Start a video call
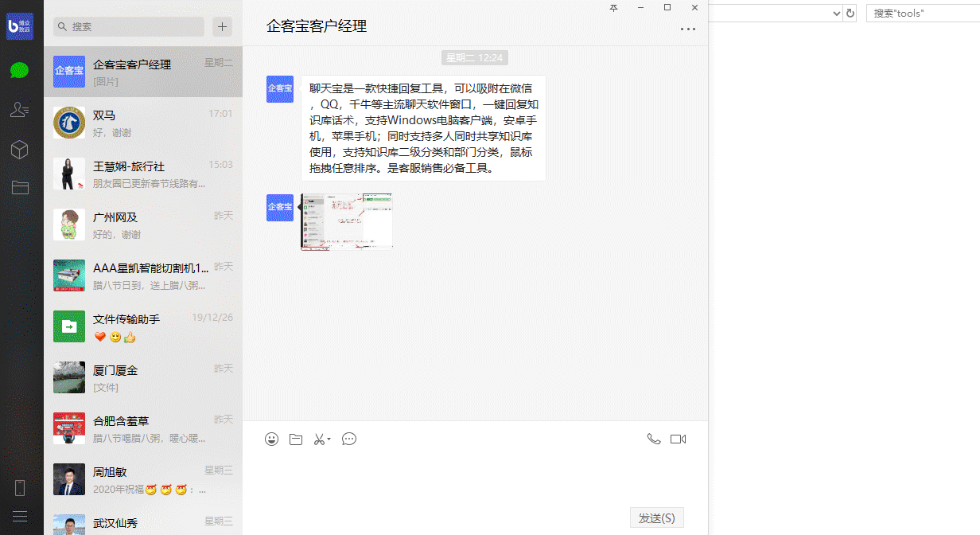The height and width of the screenshot is (535, 980). [x=678, y=439]
